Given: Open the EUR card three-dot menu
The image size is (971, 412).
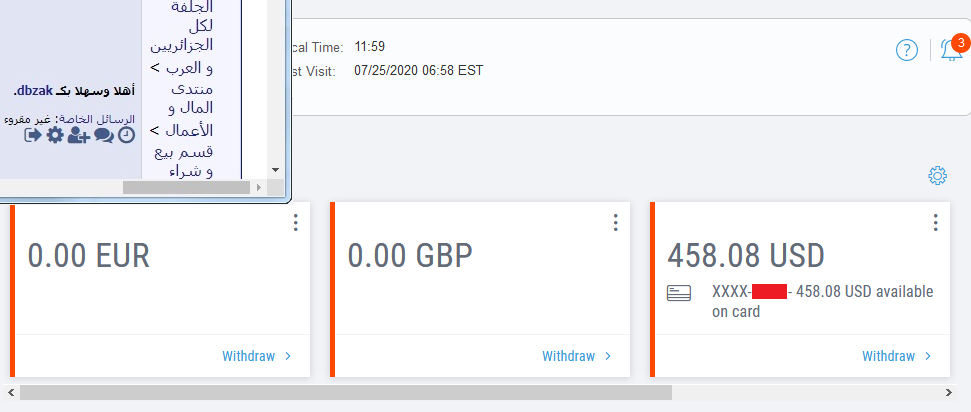Looking at the screenshot, I should click(295, 223).
